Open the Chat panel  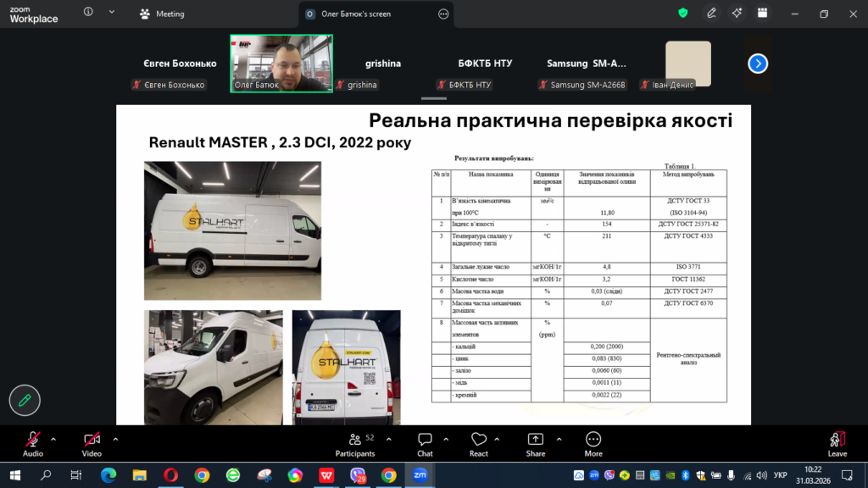(425, 440)
